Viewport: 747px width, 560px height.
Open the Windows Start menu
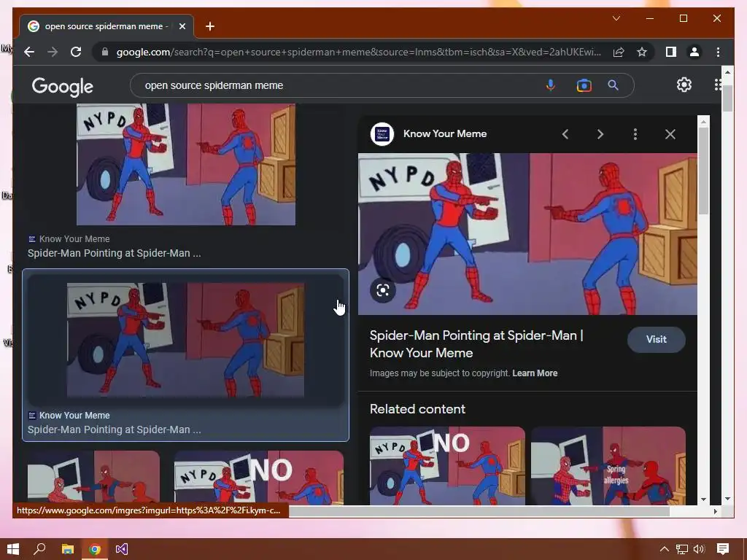13,549
